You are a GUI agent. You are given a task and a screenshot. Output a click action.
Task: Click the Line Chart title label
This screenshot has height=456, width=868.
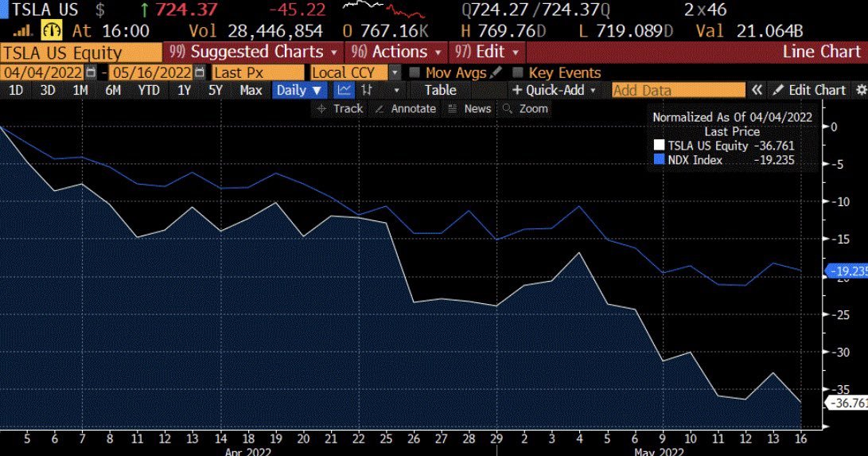point(822,52)
